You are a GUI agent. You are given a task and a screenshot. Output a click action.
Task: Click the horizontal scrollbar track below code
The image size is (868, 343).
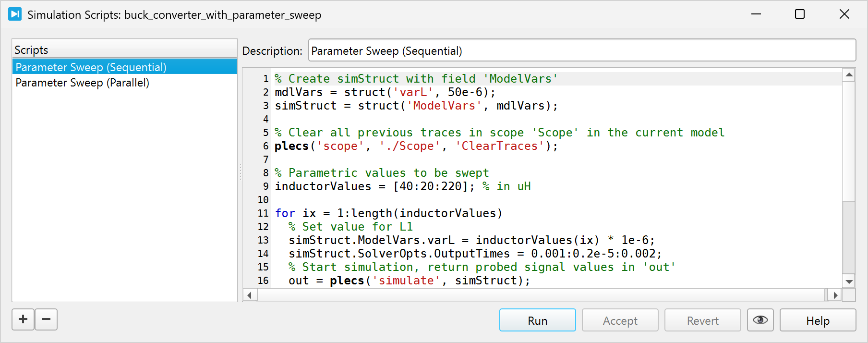(x=540, y=295)
